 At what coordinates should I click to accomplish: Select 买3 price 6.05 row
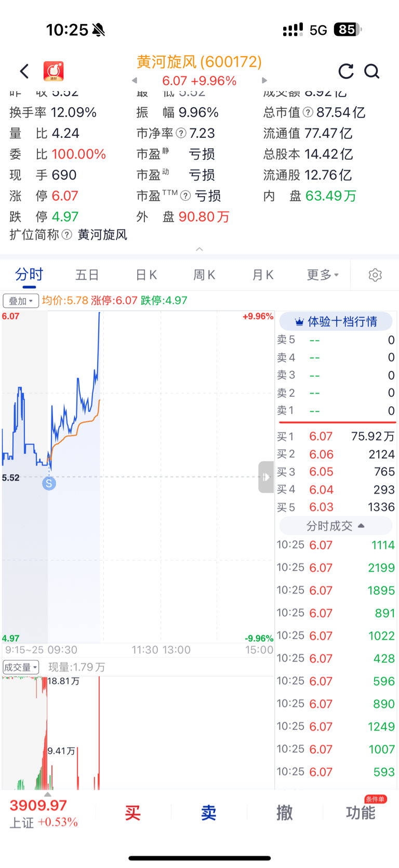tap(336, 472)
